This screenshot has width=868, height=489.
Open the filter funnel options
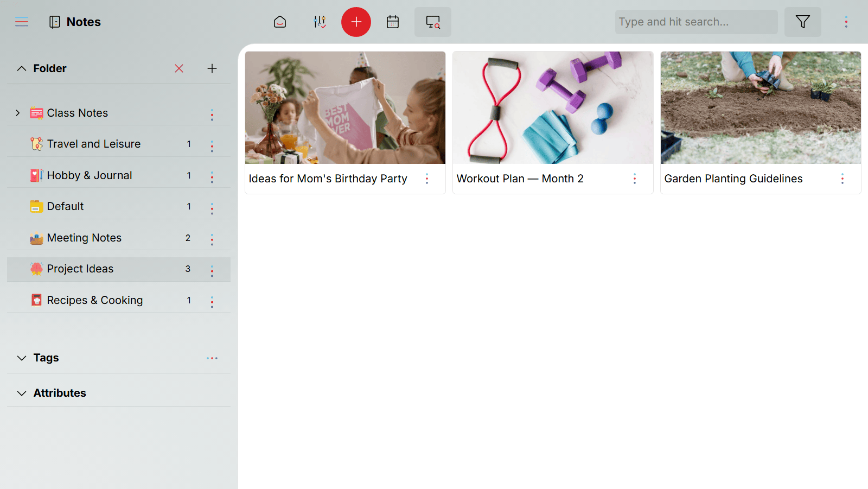(802, 22)
